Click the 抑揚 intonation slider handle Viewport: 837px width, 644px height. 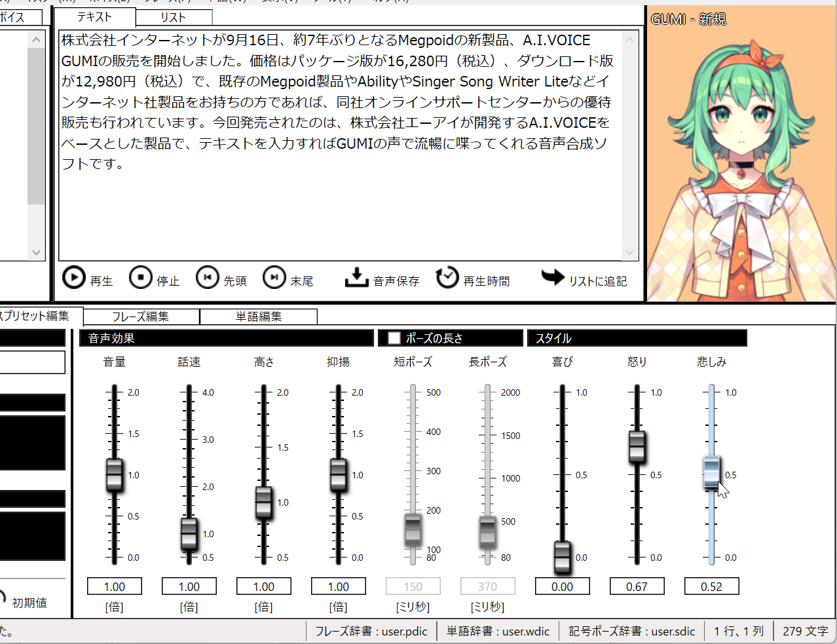pyautogui.click(x=339, y=475)
